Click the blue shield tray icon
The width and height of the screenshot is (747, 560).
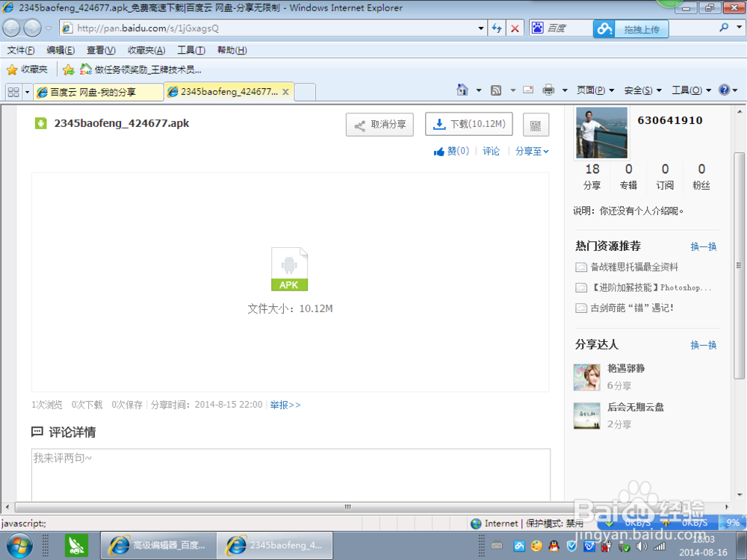point(571,547)
